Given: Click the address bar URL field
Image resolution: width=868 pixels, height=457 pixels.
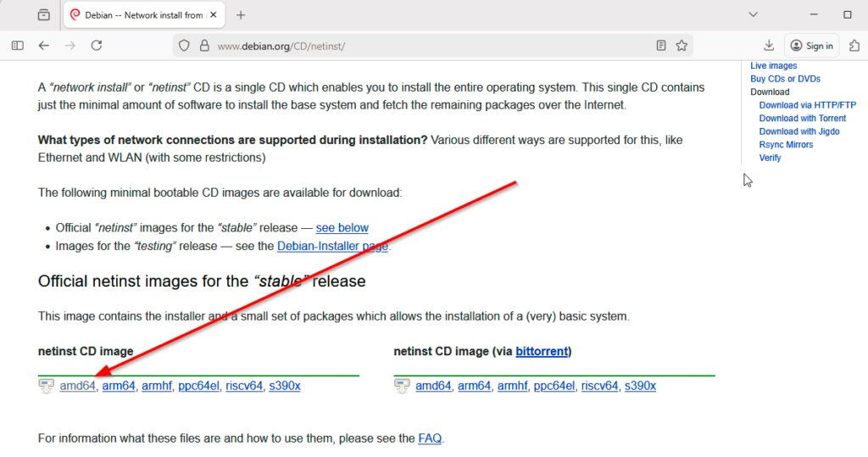Looking at the screenshot, I should [x=424, y=46].
